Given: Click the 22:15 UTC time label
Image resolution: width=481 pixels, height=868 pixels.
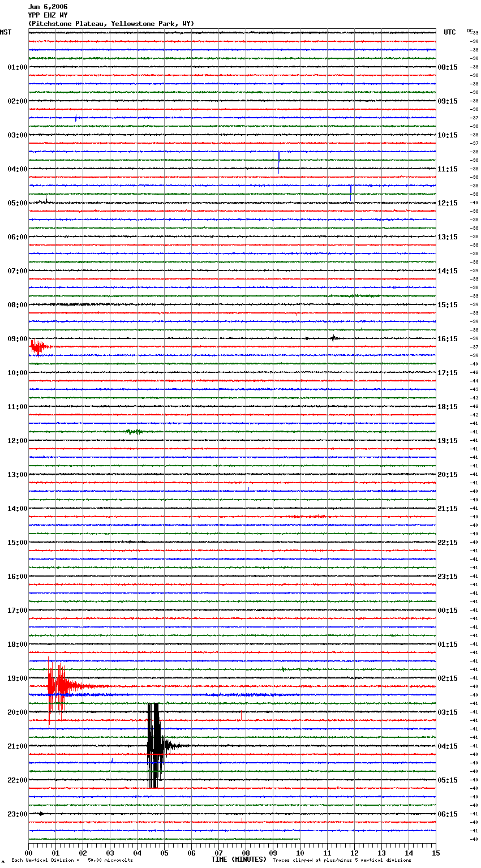Looking at the screenshot, I should [x=448, y=543].
